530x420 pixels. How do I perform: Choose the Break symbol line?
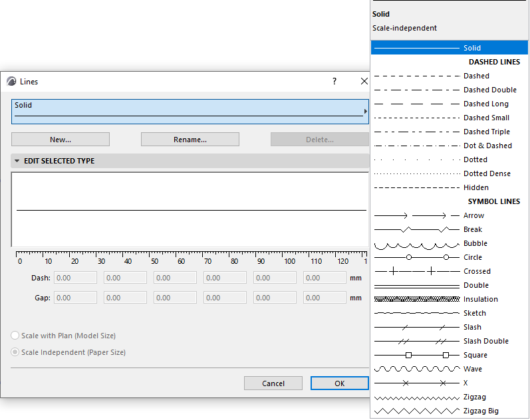coord(450,229)
